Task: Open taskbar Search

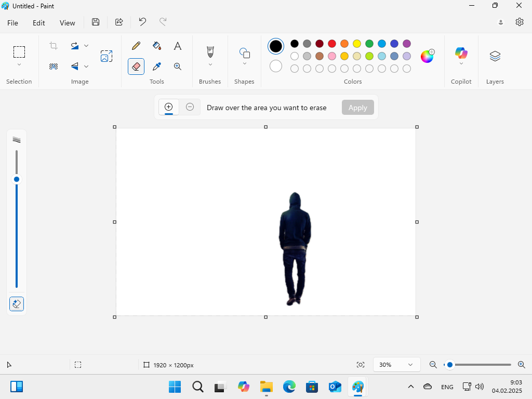Action: pyautogui.click(x=198, y=387)
